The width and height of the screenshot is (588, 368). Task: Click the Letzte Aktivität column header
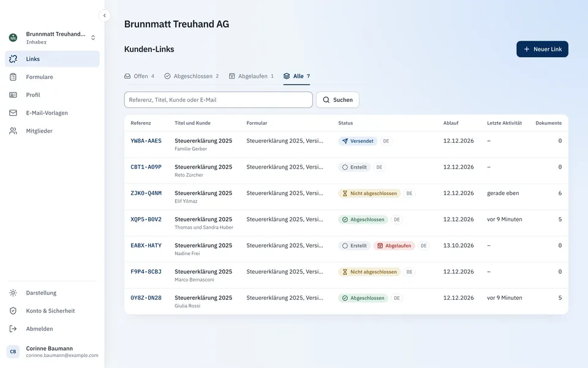[504, 123]
